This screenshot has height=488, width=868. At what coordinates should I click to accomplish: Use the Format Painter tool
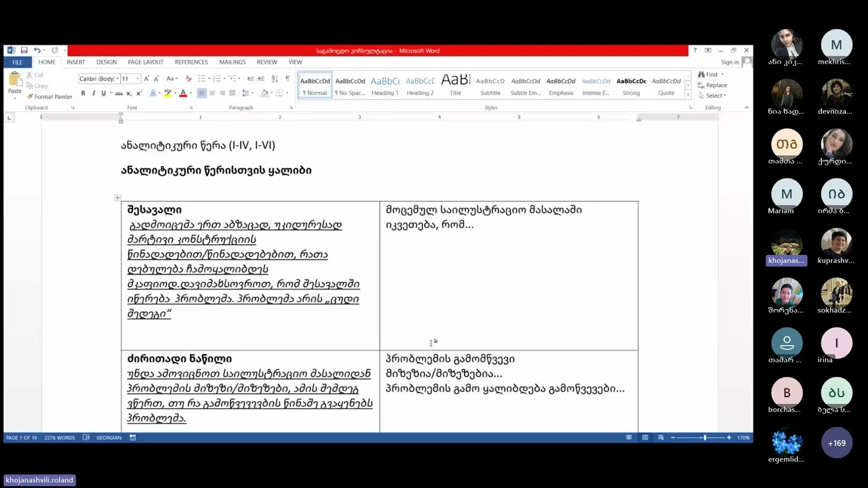pyautogui.click(x=49, y=97)
